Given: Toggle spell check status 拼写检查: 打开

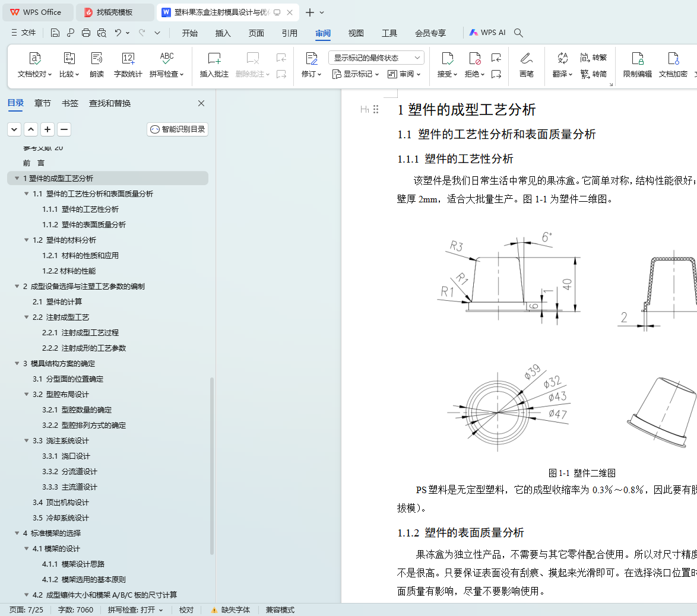Looking at the screenshot, I should pyautogui.click(x=135, y=610).
